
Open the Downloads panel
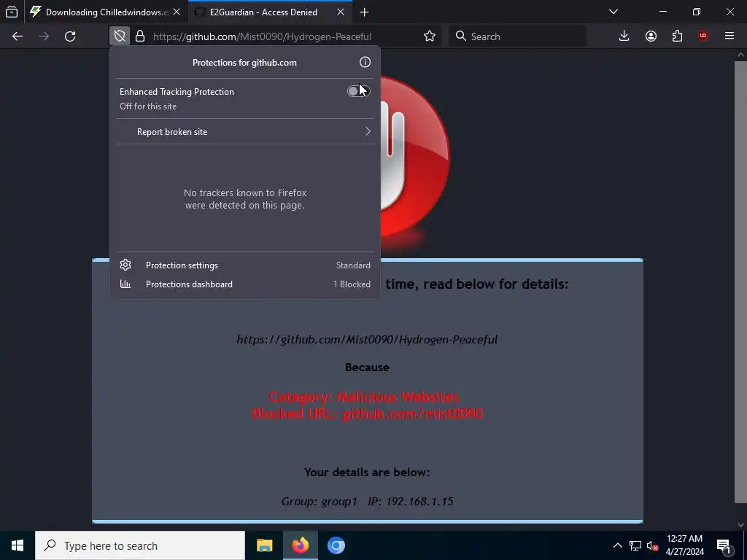[x=624, y=36]
